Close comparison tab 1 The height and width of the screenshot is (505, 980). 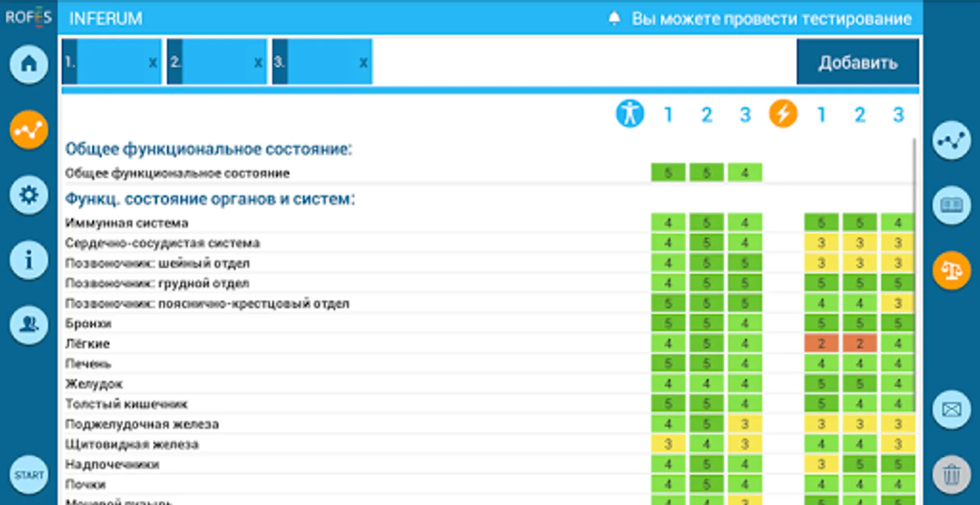[x=152, y=63]
